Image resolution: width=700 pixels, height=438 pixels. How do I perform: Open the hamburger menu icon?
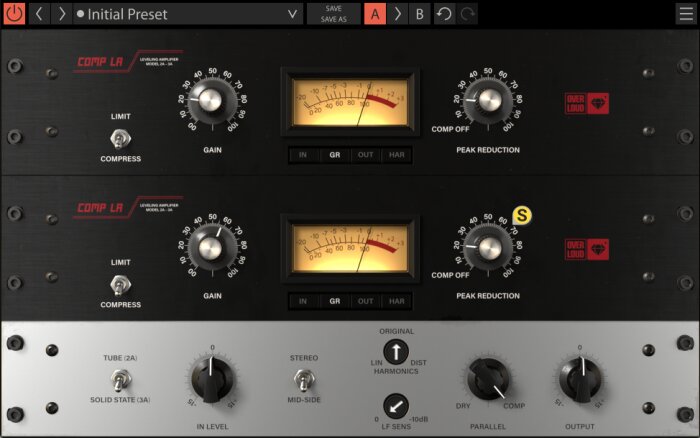pyautogui.click(x=686, y=14)
